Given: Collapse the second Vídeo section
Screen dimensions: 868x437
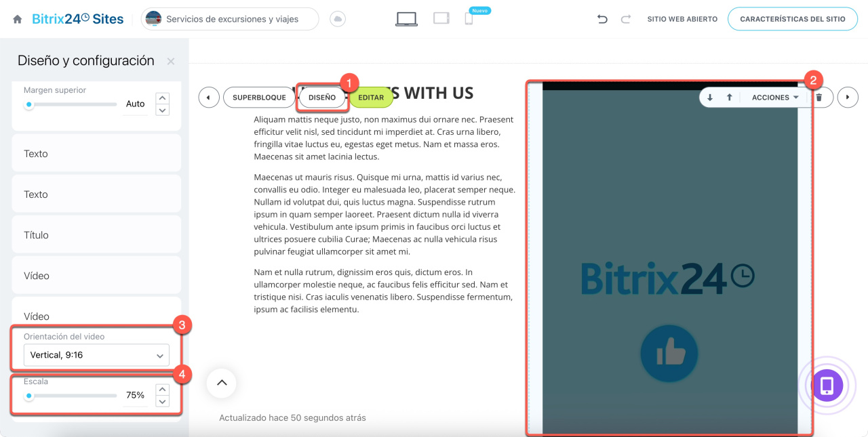Looking at the screenshot, I should [x=96, y=316].
